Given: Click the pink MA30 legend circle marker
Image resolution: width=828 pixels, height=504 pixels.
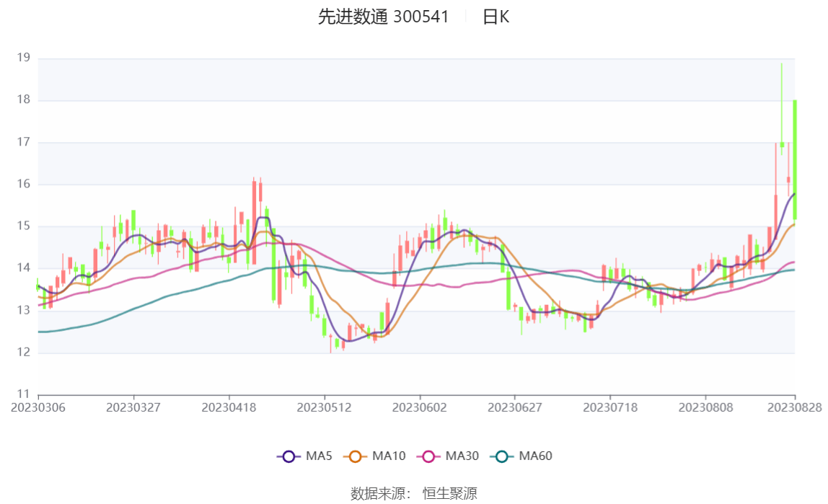Looking at the screenshot, I should pos(428,456).
